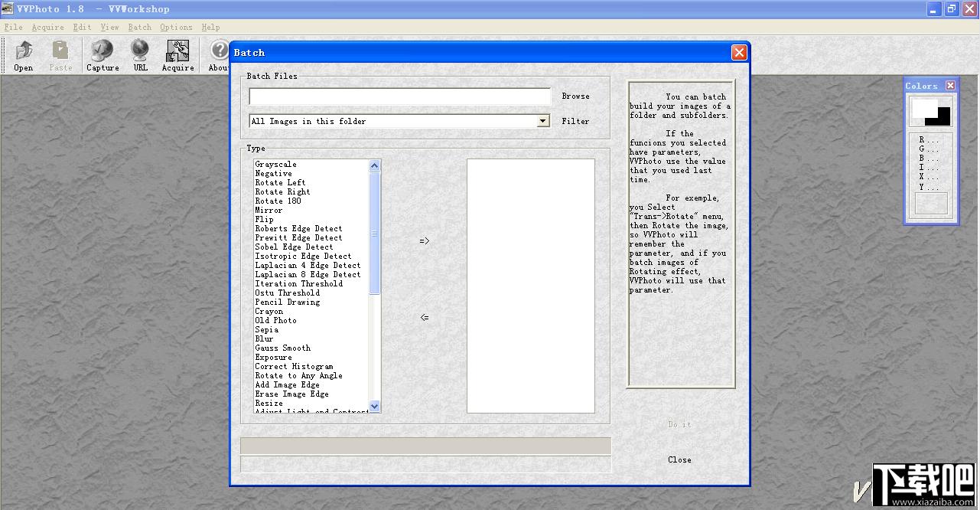Click the add arrow (=>) button
Image resolution: width=980 pixels, height=510 pixels.
pos(425,241)
